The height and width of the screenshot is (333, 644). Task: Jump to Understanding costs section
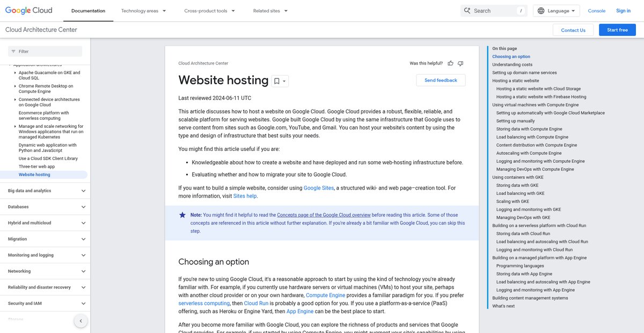coord(512,64)
